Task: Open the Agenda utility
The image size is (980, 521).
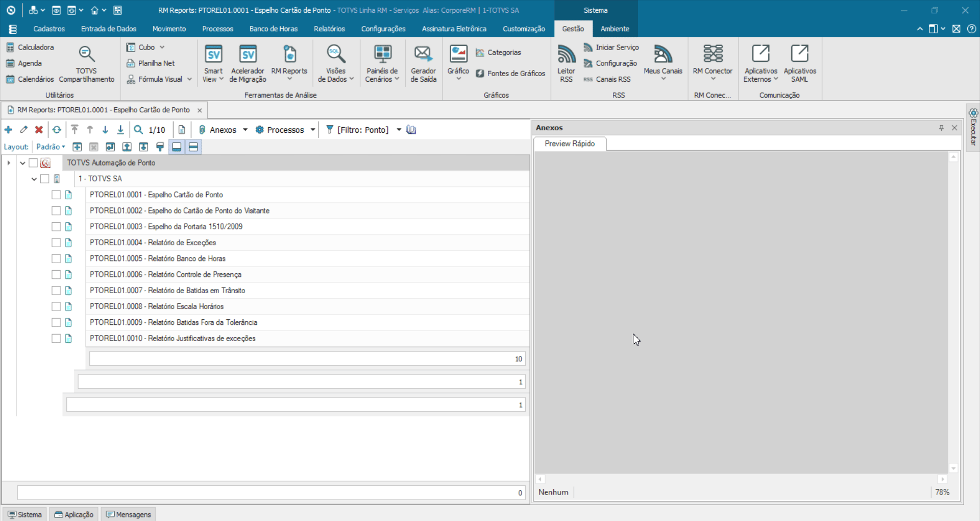Action: click(24, 63)
